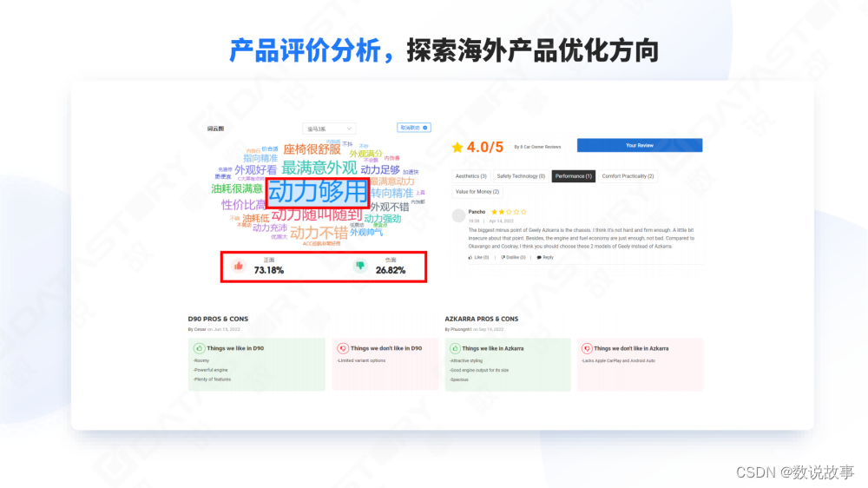Click the reviewer name Pancho
This screenshot has width=868, height=488.
477,212
